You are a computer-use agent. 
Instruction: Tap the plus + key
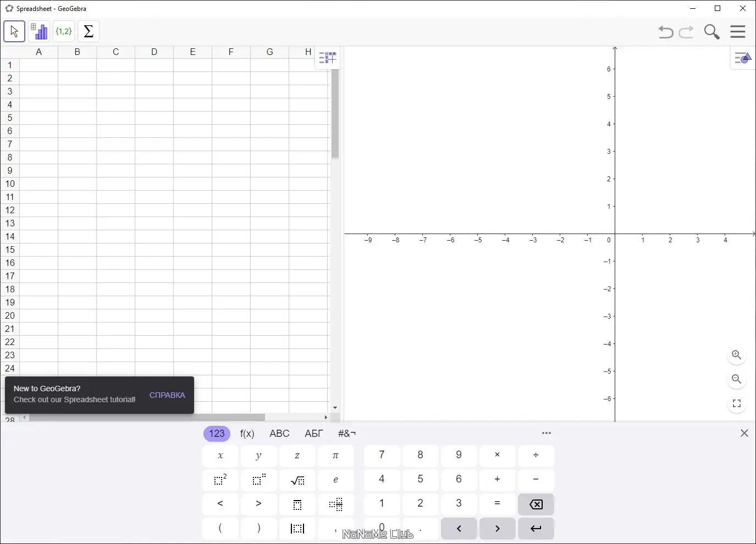pyautogui.click(x=498, y=480)
